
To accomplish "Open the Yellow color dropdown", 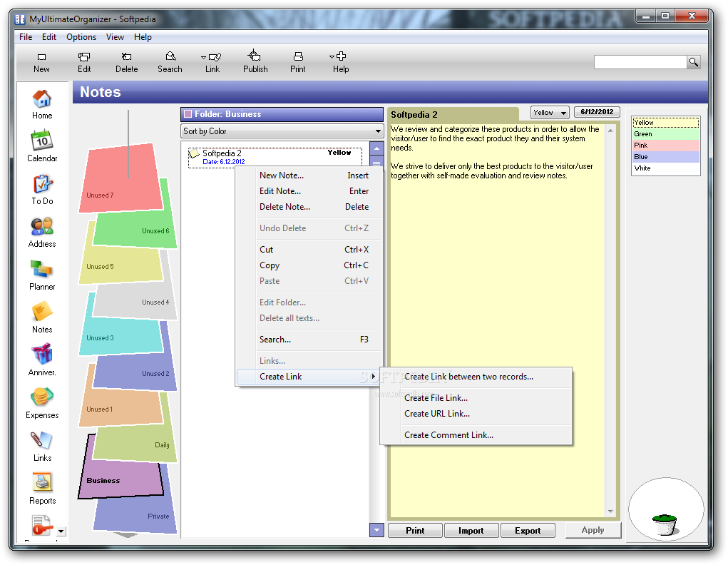I will 550,113.
